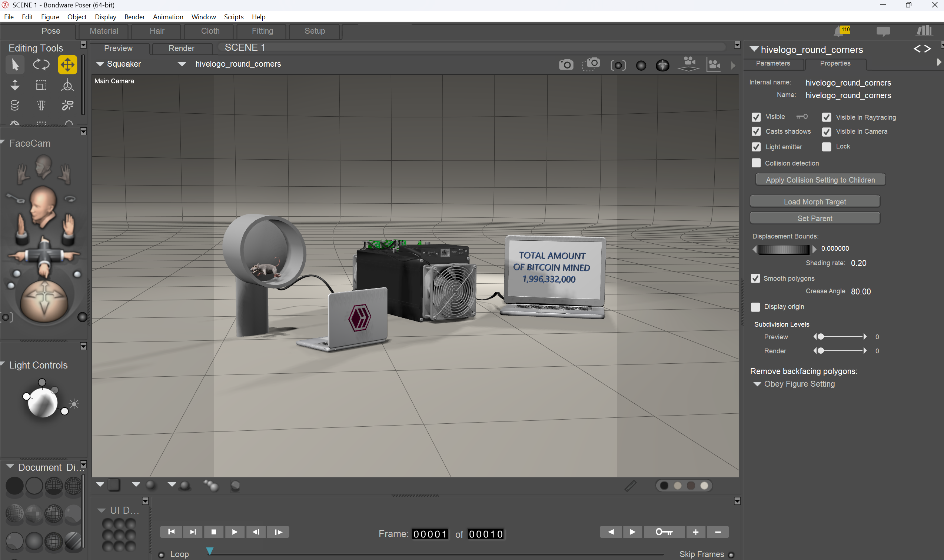Open the chat bubble icon
Viewport: 944px width, 560px height.
point(883,31)
